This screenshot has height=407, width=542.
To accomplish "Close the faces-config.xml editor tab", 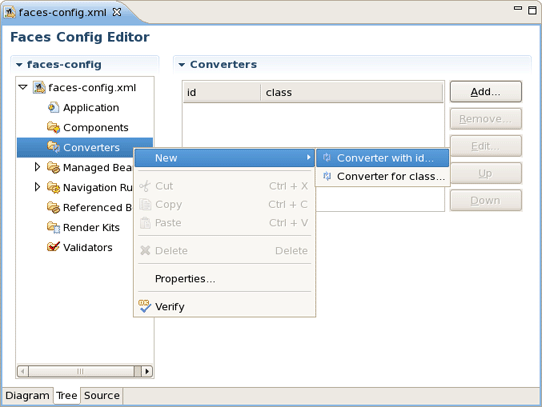I will (117, 12).
